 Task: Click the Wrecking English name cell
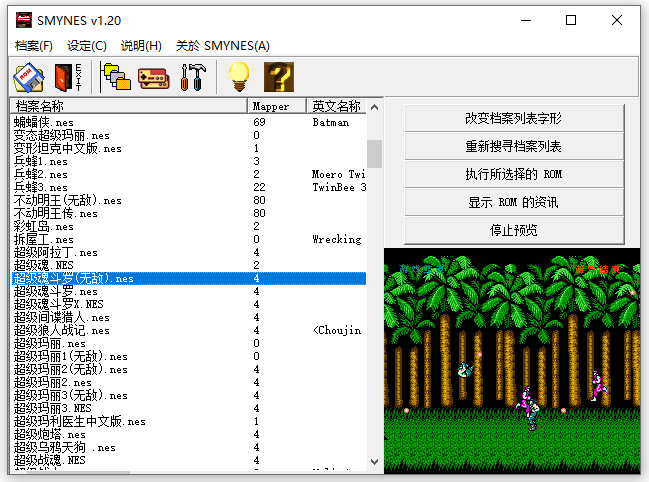(x=337, y=239)
